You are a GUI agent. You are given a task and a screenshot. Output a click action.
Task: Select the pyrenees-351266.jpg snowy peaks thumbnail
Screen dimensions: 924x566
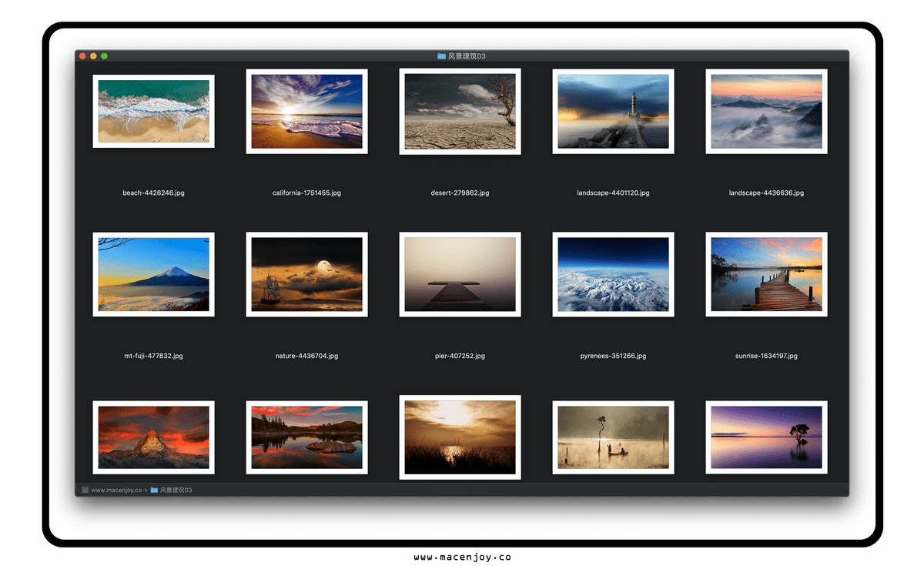tap(613, 274)
